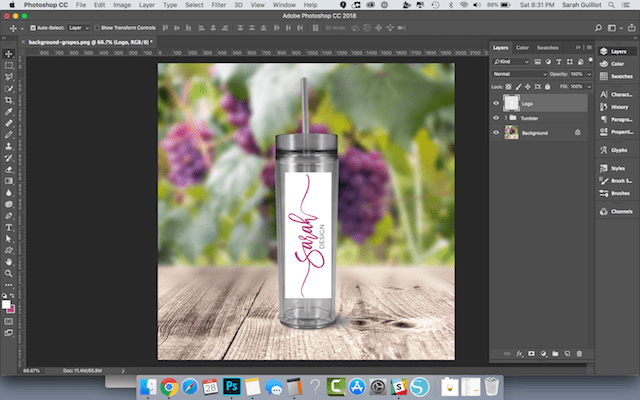This screenshot has height=400, width=640.
Task: Open the History panel
Action: [620, 104]
